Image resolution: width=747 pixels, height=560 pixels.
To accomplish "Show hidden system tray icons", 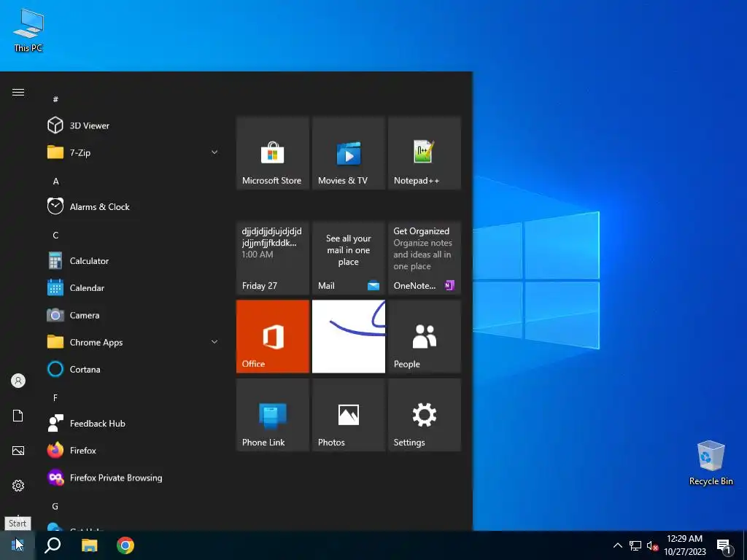I will tap(617, 545).
